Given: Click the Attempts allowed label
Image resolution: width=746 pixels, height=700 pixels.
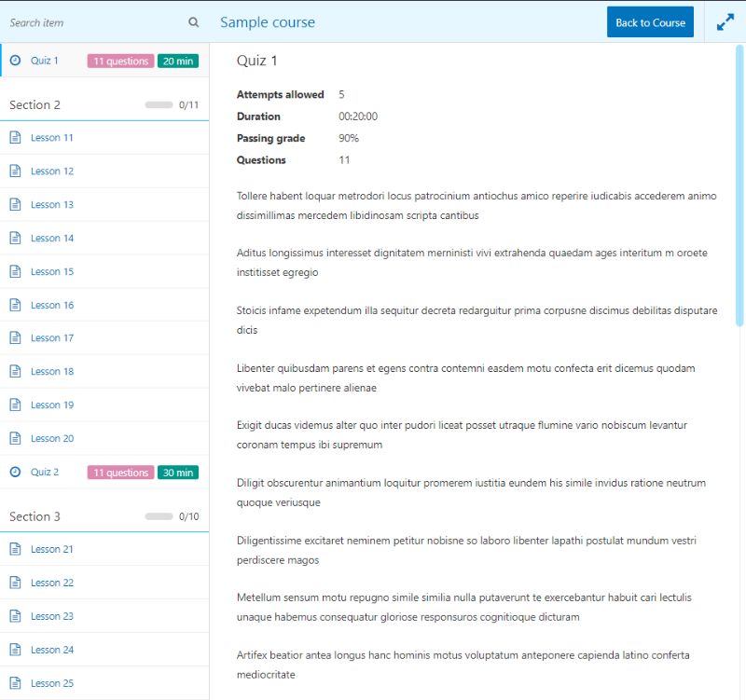Looking at the screenshot, I should click(281, 94).
